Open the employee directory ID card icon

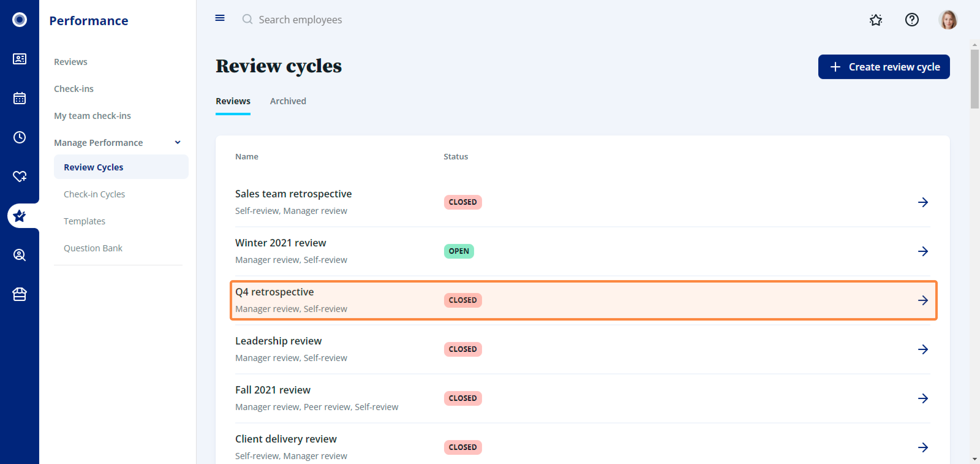click(19, 59)
